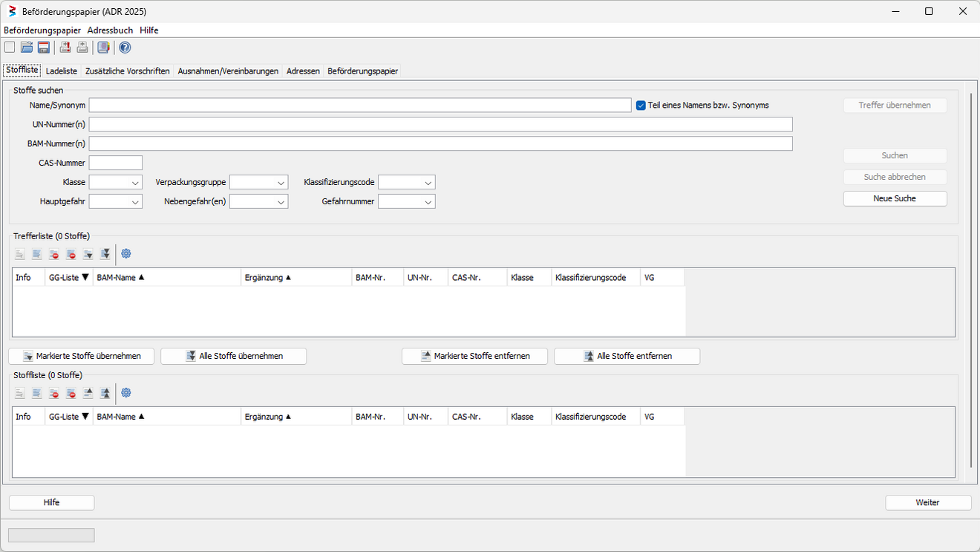Viewport: 980px width, 552px height.
Task: Focus the CAS-Nummer input field
Action: click(116, 163)
